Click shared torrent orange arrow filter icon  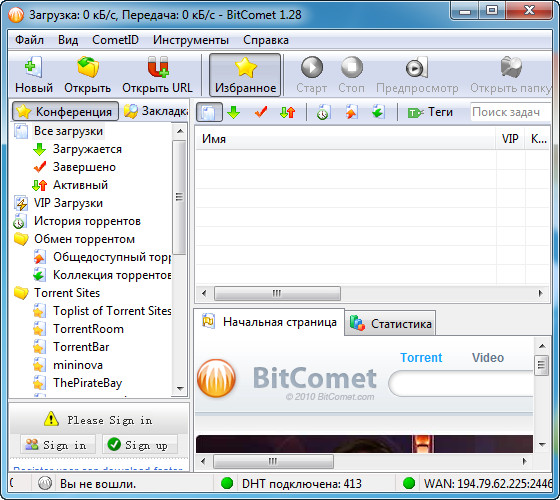(x=351, y=112)
